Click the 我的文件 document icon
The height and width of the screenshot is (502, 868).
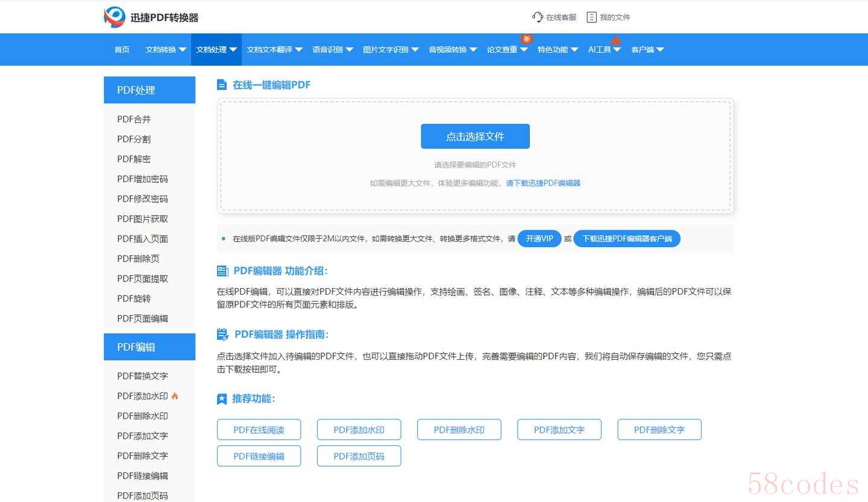point(592,17)
